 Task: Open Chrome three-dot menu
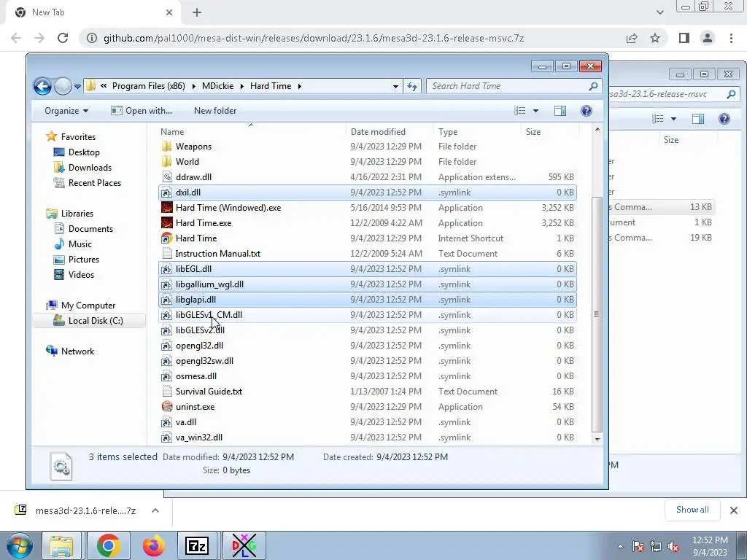[731, 38]
